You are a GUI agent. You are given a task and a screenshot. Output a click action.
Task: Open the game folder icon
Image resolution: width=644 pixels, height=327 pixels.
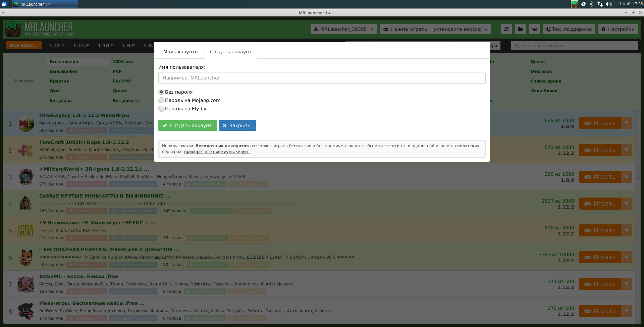click(x=520, y=29)
